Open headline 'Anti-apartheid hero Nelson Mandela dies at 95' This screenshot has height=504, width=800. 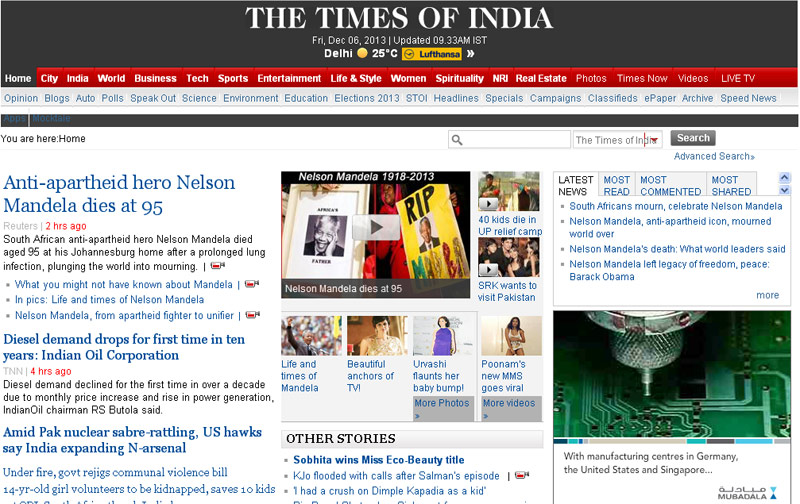[x=119, y=194]
